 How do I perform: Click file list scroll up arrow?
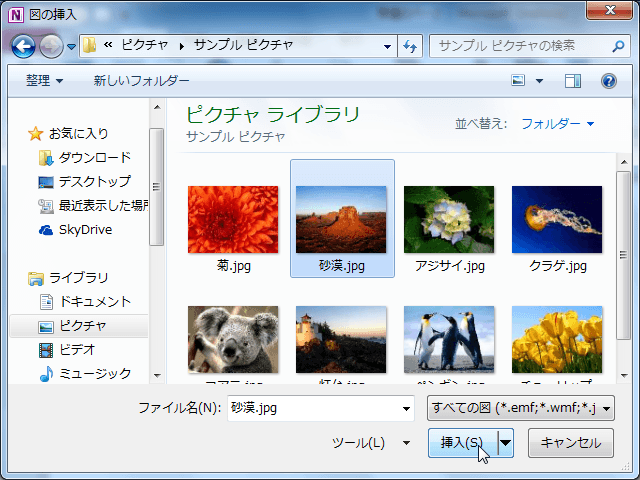click(624, 162)
